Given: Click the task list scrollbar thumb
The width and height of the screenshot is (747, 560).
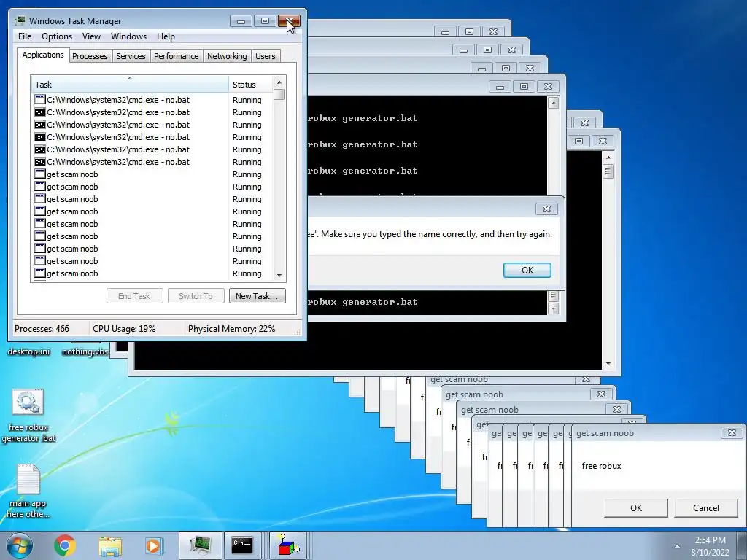Looking at the screenshot, I should 279,94.
